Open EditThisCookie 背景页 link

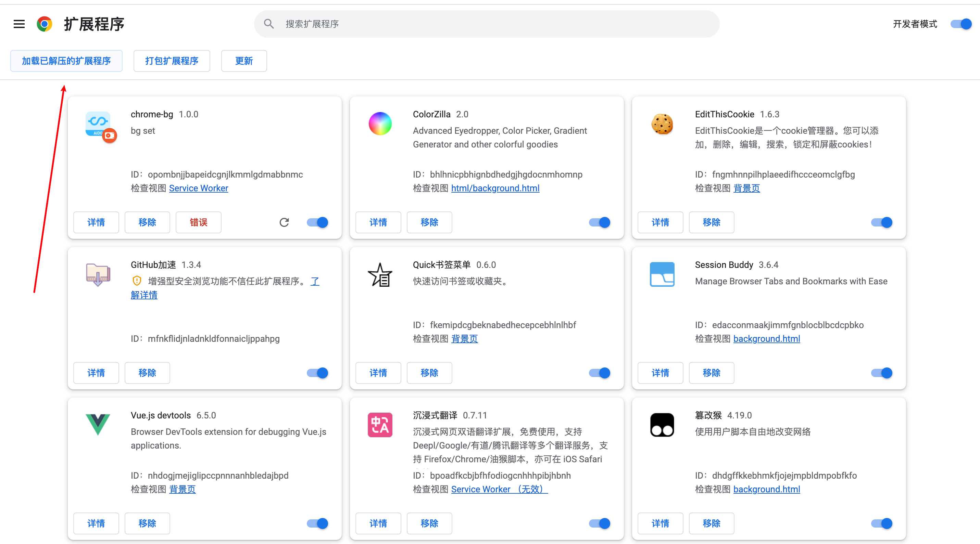pyautogui.click(x=746, y=188)
